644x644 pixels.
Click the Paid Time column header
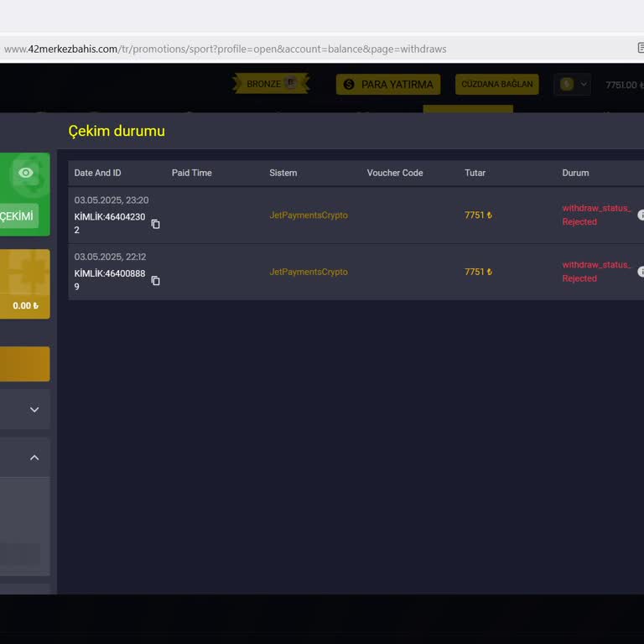tap(192, 173)
